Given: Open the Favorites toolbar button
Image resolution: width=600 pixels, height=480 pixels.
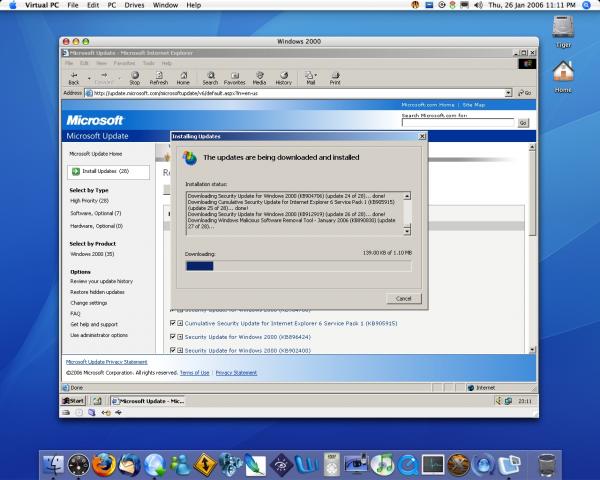Looking at the screenshot, I should click(235, 78).
